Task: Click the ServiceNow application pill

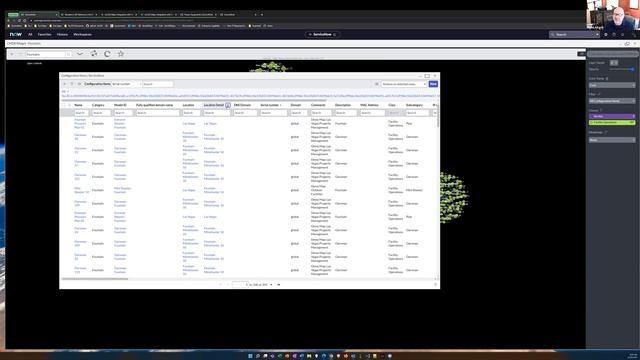Action: click(x=322, y=35)
